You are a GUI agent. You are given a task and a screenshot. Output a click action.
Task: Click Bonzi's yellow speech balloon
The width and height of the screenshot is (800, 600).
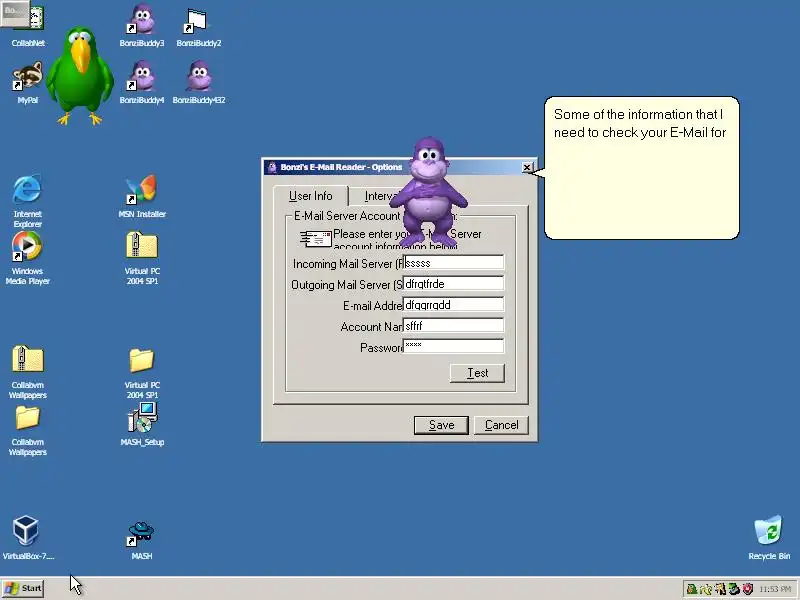642,168
